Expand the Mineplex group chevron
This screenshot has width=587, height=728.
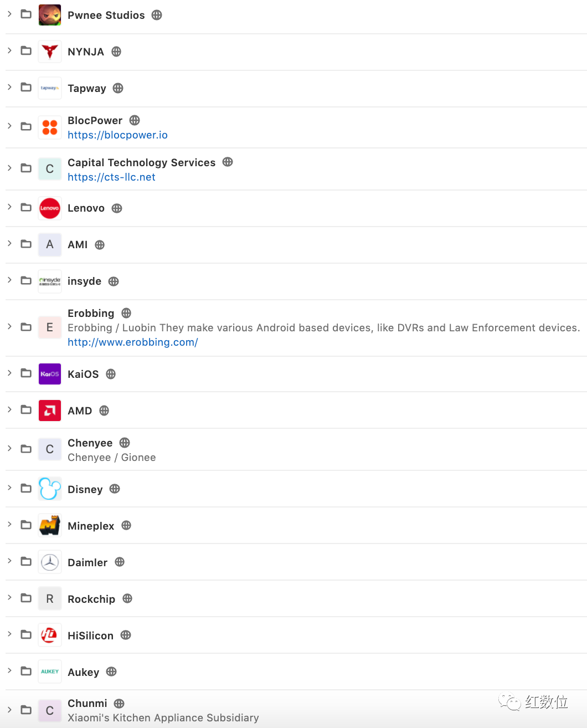click(x=9, y=525)
